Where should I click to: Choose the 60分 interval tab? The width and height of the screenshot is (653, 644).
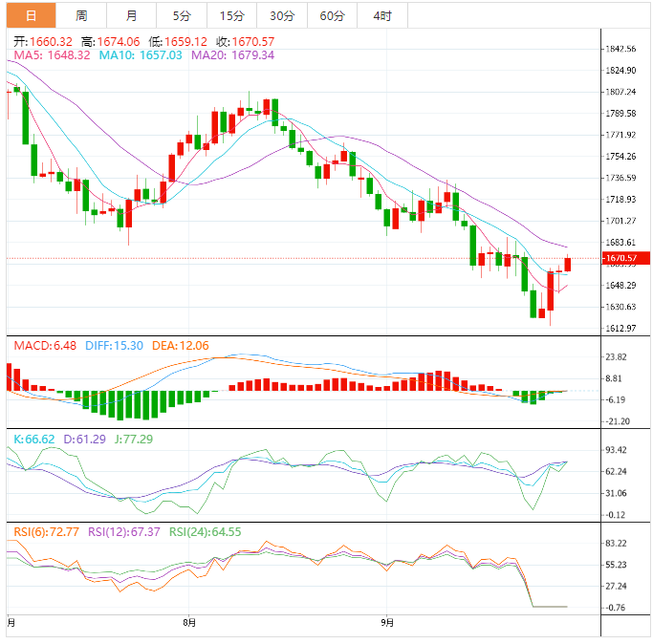pyautogui.click(x=332, y=16)
